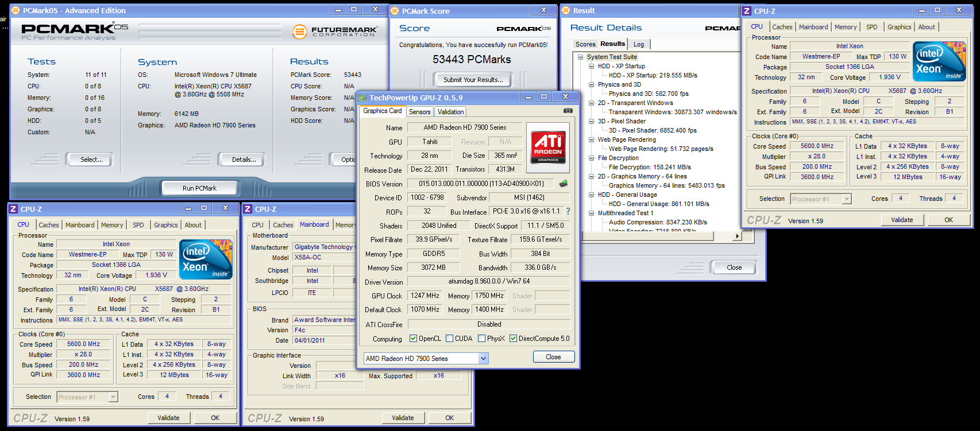
Task: Open the About tab in upper-right CPU-Z
Action: tap(926, 27)
